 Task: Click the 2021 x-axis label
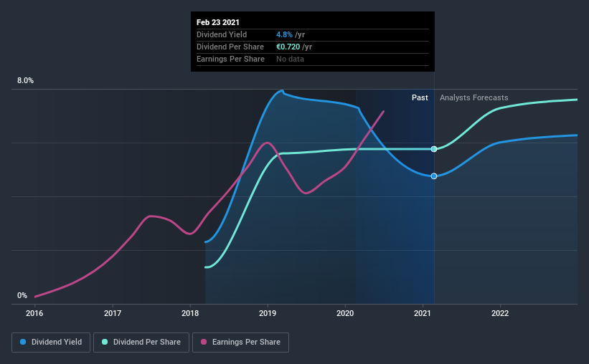click(x=423, y=313)
